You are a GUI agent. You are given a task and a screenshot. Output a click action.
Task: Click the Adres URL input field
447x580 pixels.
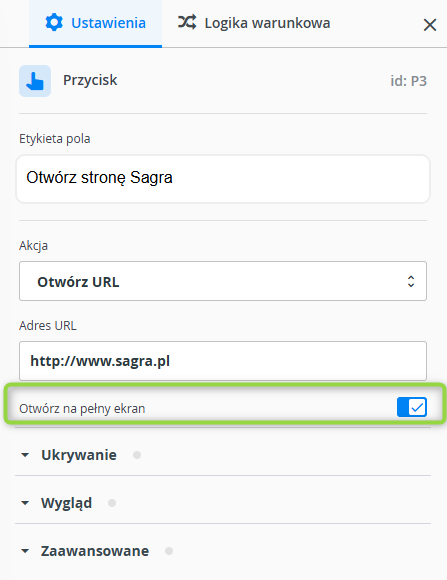223,361
